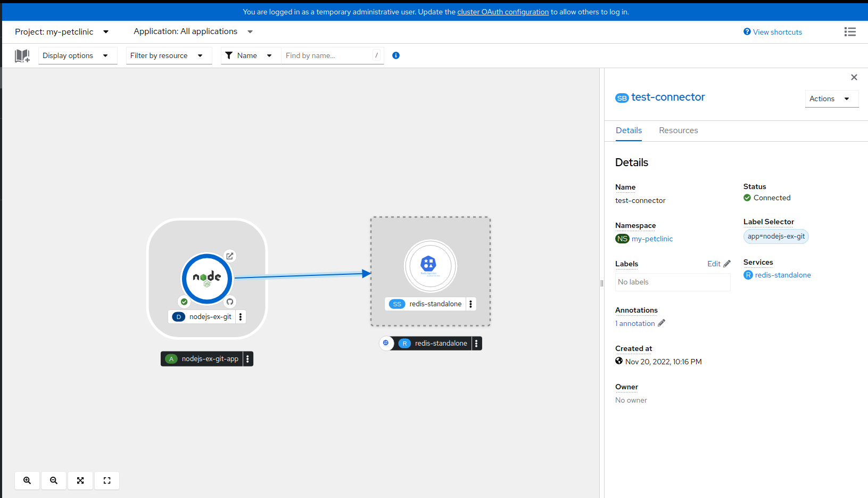Open the URL decorator on the nodejs-ex-git node
The image size is (868, 498).
[229, 256]
